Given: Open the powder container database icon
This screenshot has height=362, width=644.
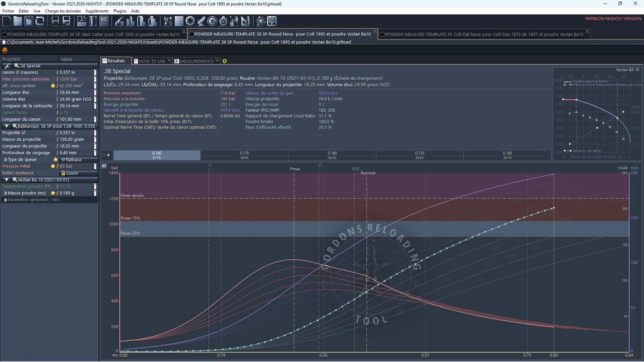Looking at the screenshot, I should click(x=152, y=21).
